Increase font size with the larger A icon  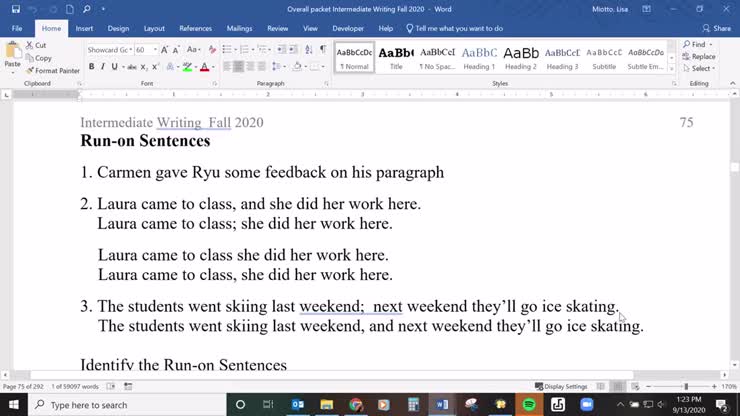tap(164, 50)
